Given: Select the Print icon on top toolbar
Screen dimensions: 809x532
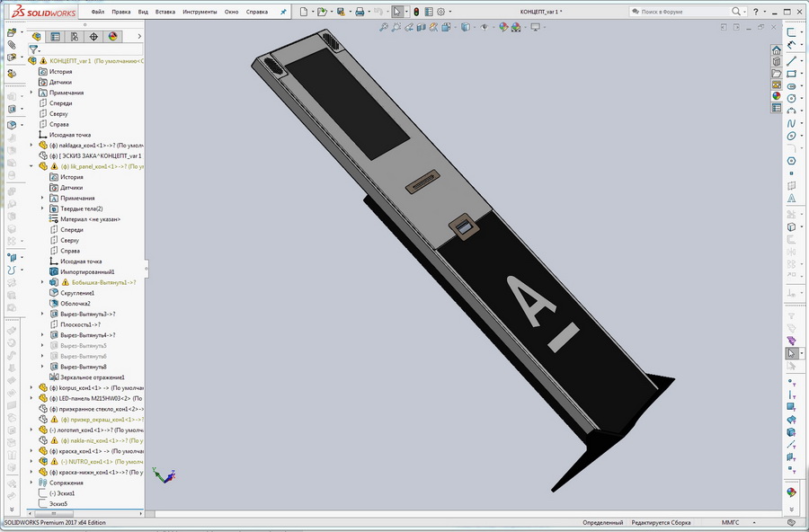Looking at the screenshot, I should pos(360,11).
